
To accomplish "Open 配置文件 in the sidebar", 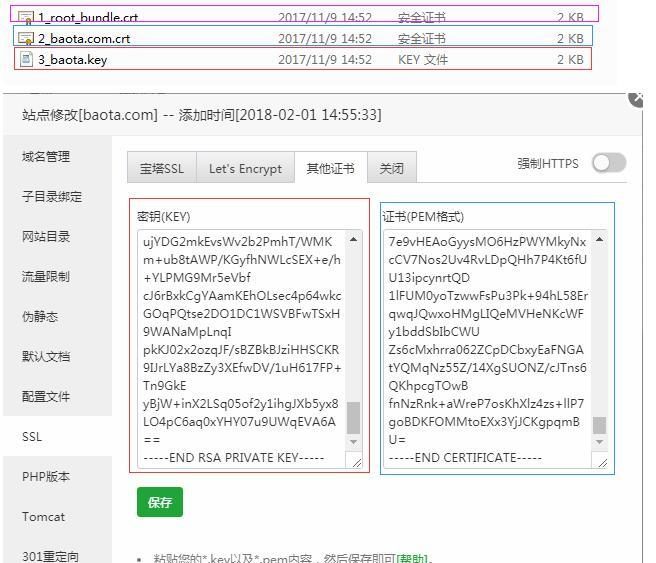I will pyautogui.click(x=46, y=397).
